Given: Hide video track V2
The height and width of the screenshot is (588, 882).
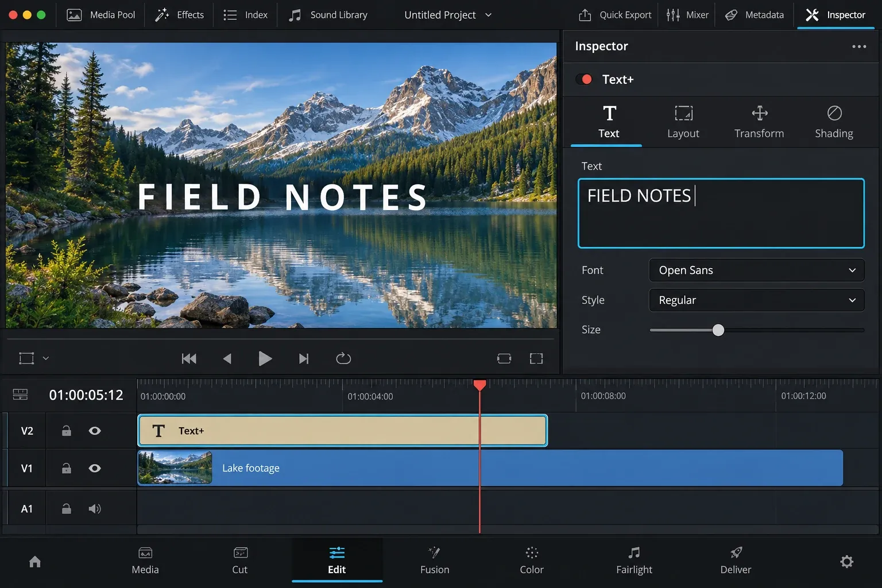Looking at the screenshot, I should tap(95, 431).
